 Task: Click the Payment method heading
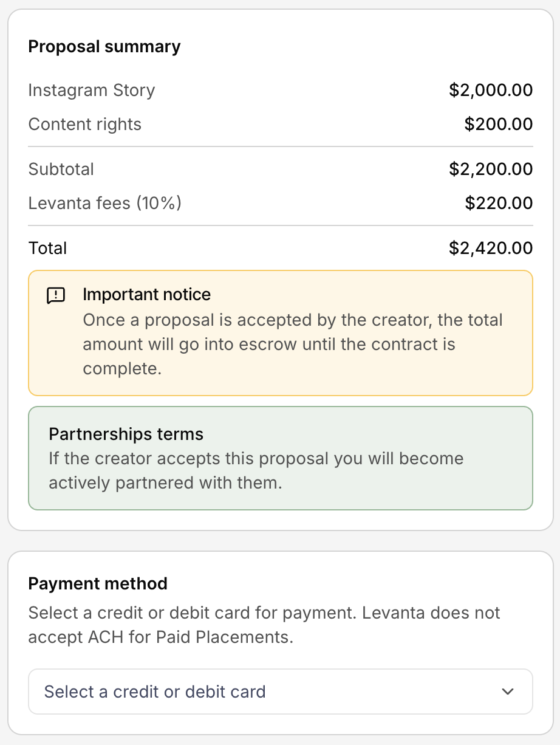(x=98, y=584)
